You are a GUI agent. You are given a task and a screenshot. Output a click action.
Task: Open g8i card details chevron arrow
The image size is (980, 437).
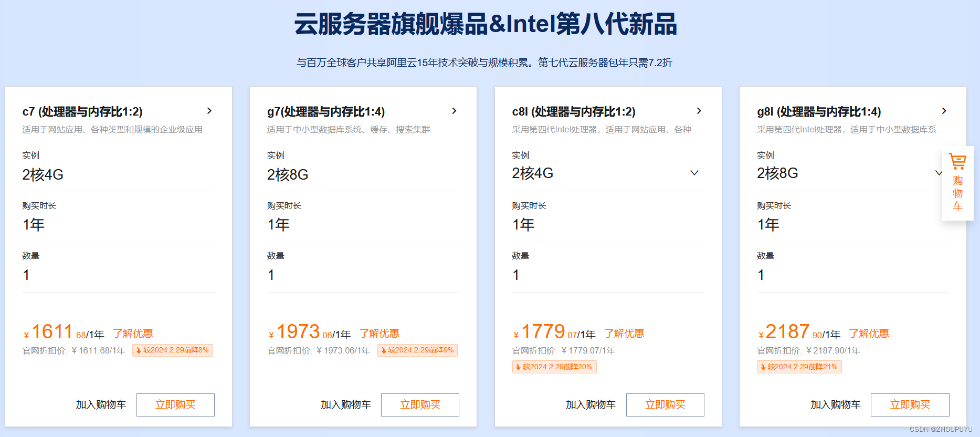pyautogui.click(x=944, y=111)
